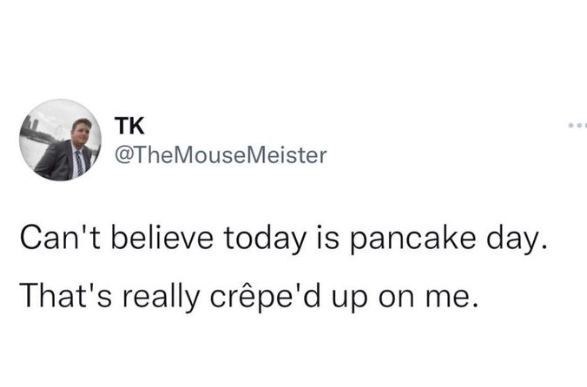Click 'Meister' within the @TheMouseMeister handle
Image resolution: width=587 pixels, height=387 pixels.
(288, 155)
